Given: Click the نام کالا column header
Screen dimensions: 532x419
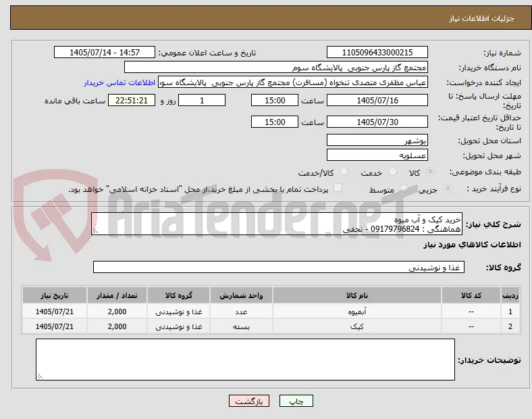Looking at the screenshot, I should click(x=357, y=295).
